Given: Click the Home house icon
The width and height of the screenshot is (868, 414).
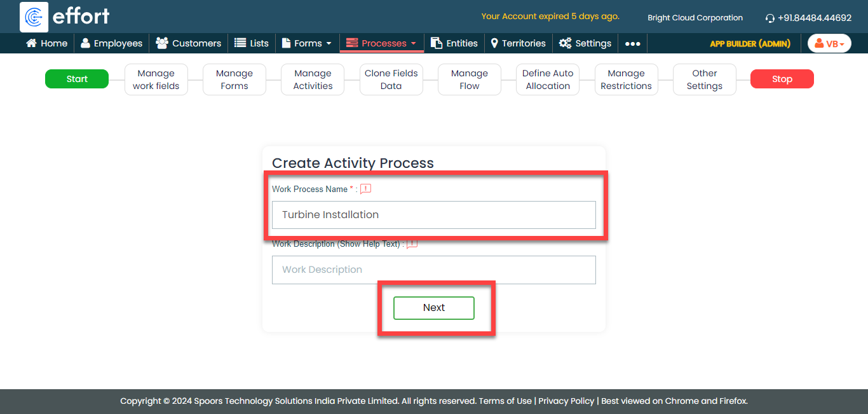Looking at the screenshot, I should coord(31,43).
